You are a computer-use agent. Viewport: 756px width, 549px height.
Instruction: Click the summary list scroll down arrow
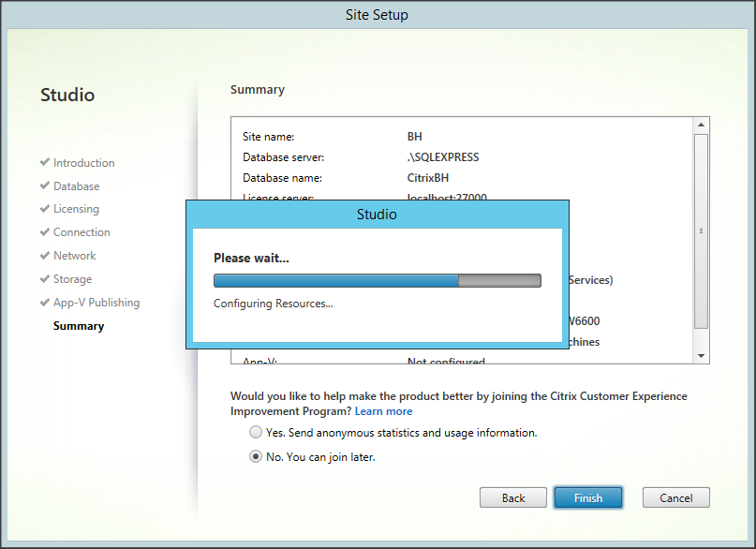tap(701, 356)
